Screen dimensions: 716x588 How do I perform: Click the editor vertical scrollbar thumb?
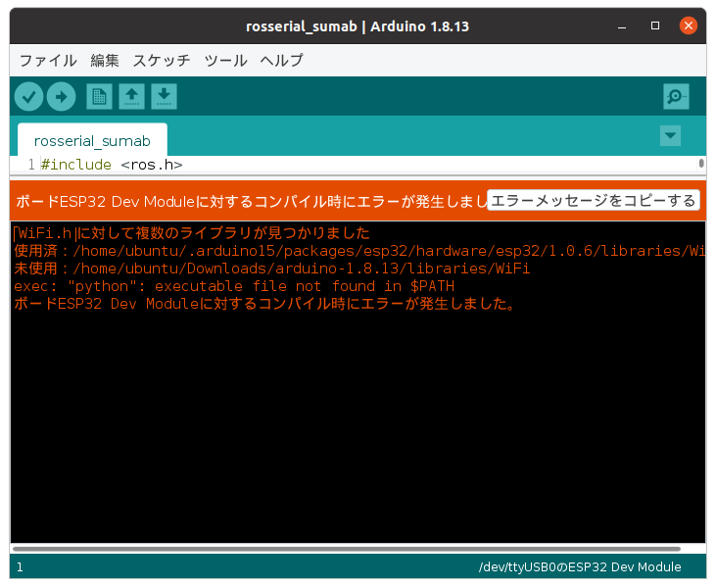[701, 163]
